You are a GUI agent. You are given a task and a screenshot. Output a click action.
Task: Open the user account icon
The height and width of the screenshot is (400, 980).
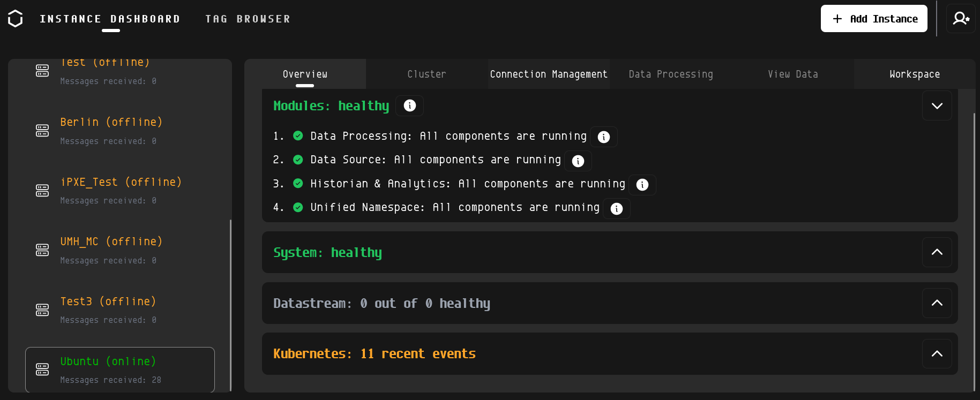click(x=961, y=19)
